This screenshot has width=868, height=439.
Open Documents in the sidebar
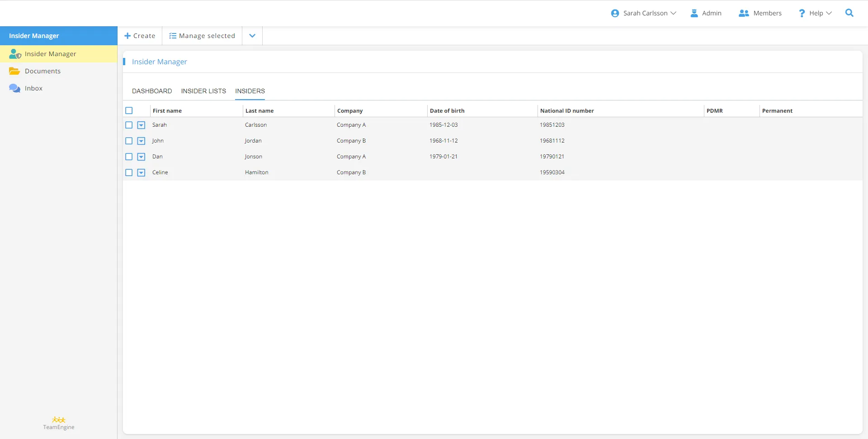tap(59, 71)
